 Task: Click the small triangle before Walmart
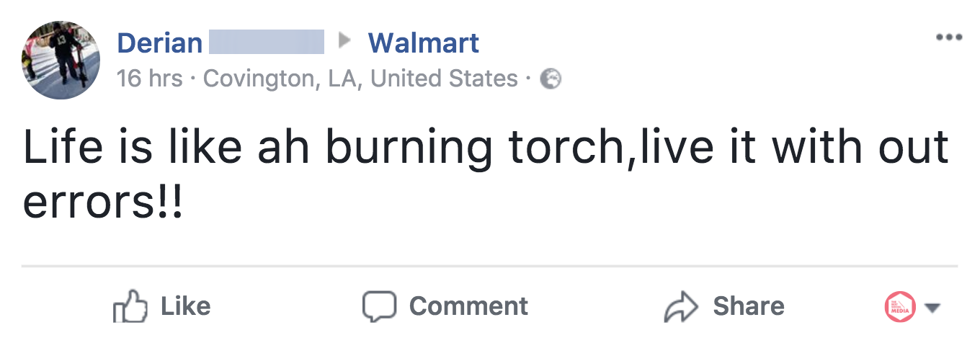point(345,42)
